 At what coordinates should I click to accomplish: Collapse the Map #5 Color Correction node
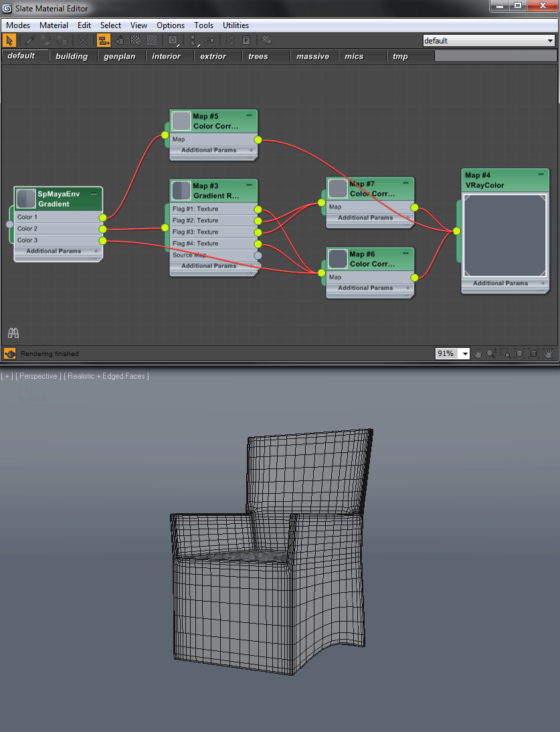point(250,116)
